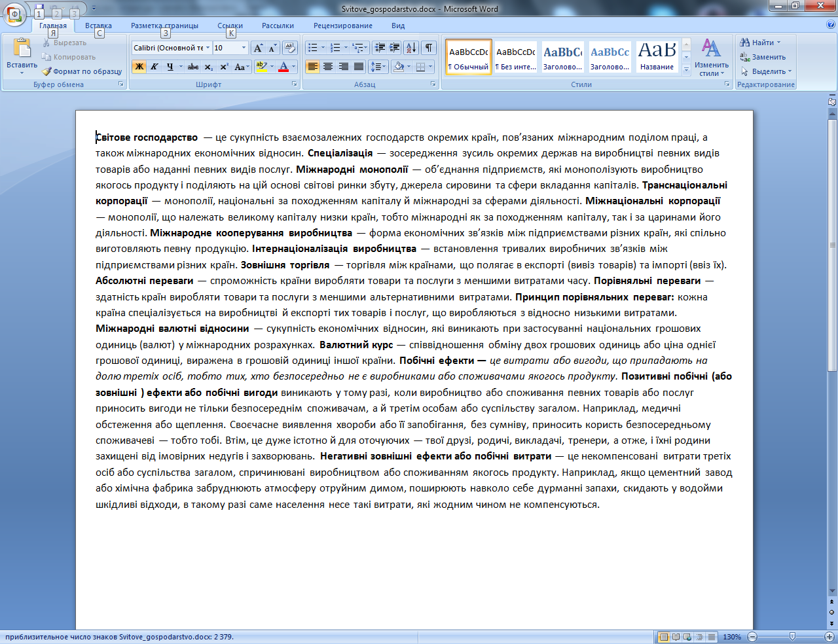Switch to Разметка страницы tab

pyautogui.click(x=164, y=26)
